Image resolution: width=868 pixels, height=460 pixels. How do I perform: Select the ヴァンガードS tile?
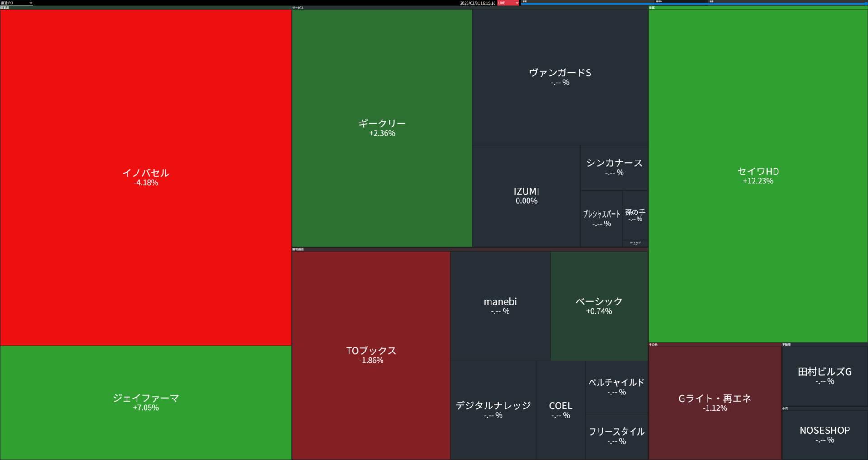point(560,77)
